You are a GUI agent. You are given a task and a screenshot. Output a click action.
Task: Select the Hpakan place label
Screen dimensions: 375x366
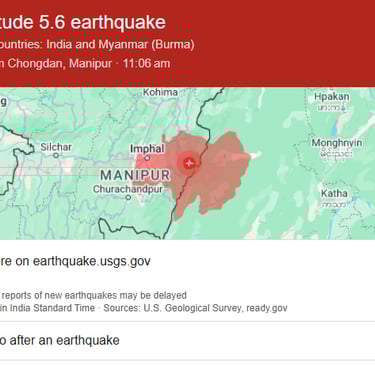point(332,97)
